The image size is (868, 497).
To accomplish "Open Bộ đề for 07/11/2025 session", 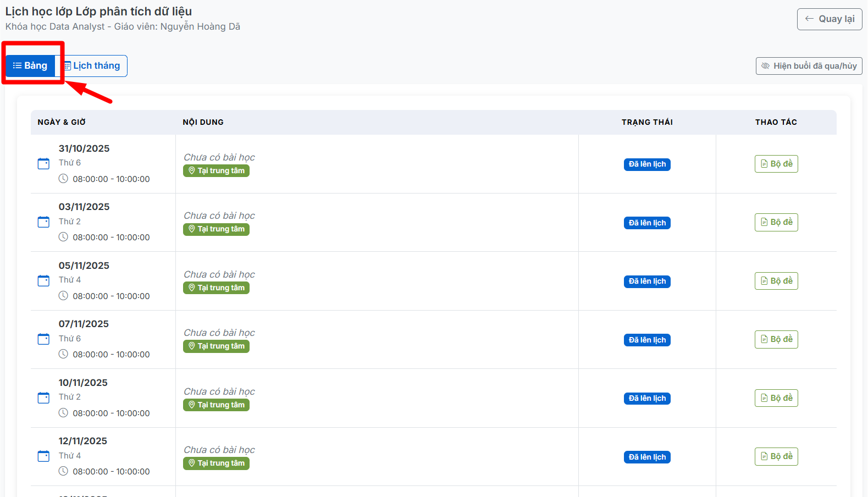I will 776,339.
